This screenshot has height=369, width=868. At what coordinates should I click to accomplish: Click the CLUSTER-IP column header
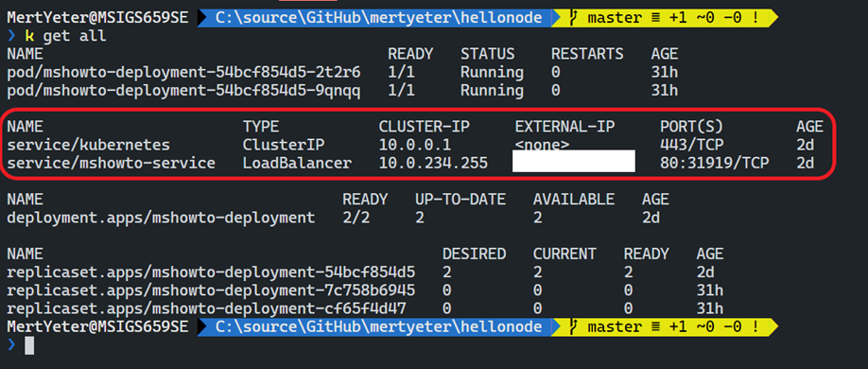(424, 127)
